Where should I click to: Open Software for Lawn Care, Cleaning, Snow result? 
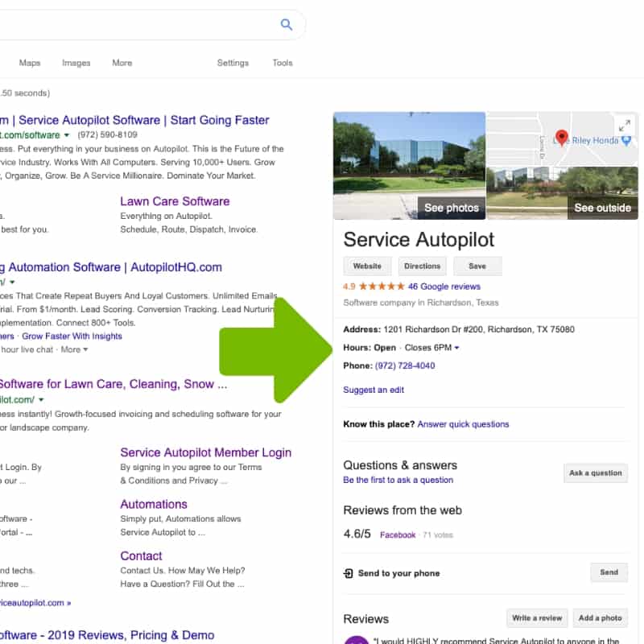click(x=114, y=384)
